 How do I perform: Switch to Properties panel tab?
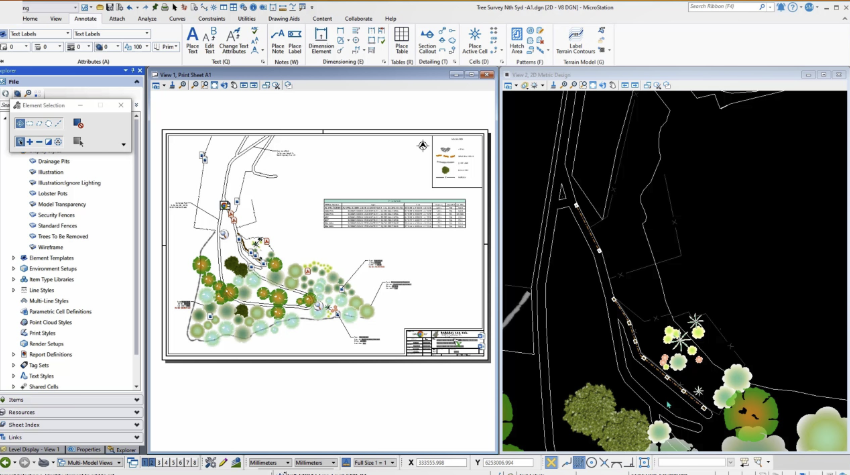(85, 450)
